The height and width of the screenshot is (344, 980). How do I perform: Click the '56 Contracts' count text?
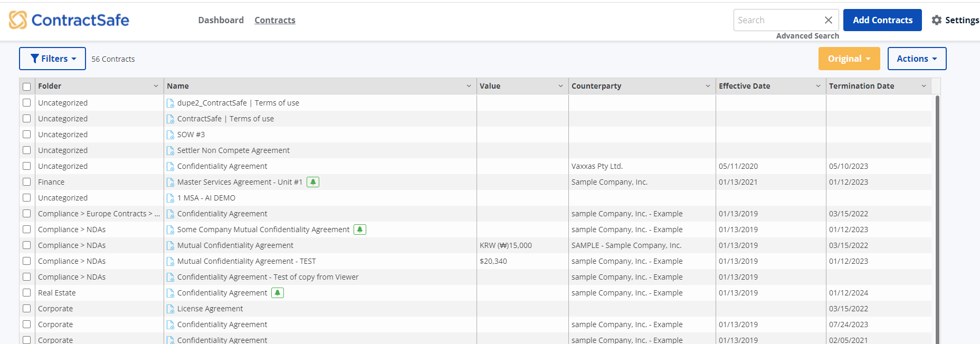[x=113, y=59]
